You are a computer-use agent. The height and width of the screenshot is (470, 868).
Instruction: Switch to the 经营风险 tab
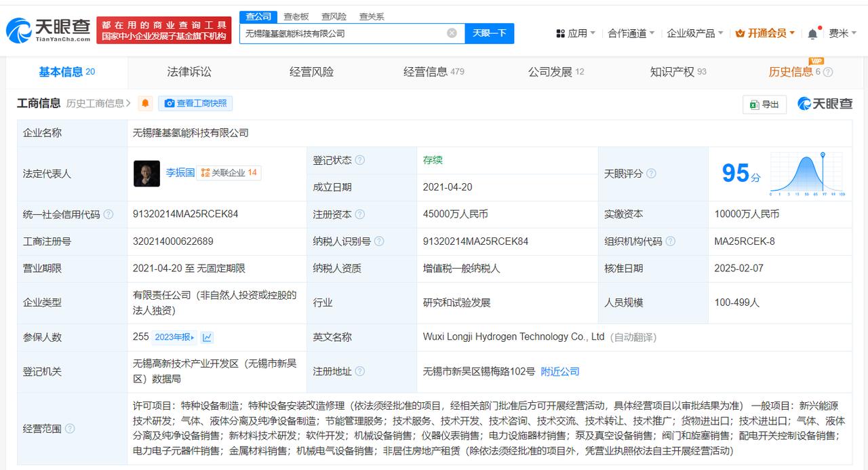click(x=311, y=72)
